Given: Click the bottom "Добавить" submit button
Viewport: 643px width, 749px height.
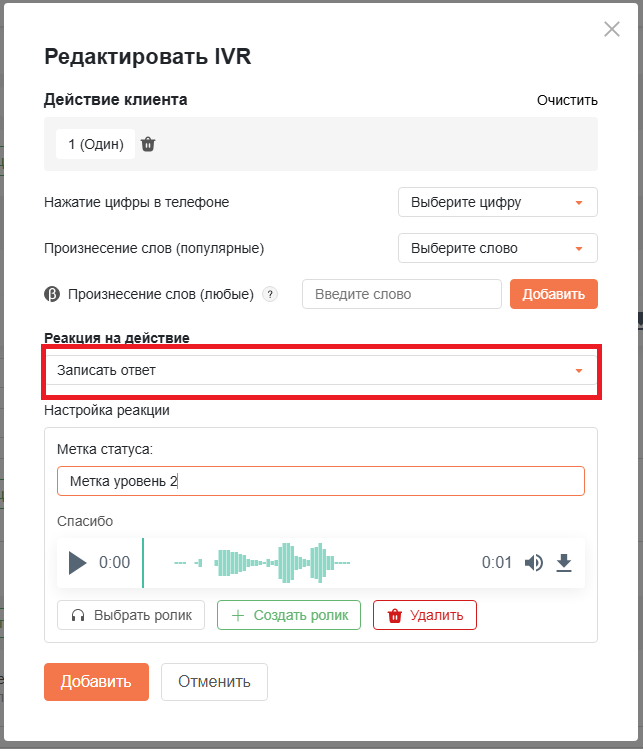Looking at the screenshot, I should coord(96,682).
